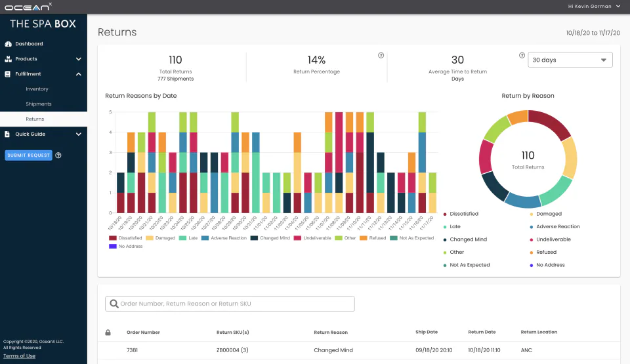
Task: Click the Fulfillment clipboard icon
Action: coord(8,74)
